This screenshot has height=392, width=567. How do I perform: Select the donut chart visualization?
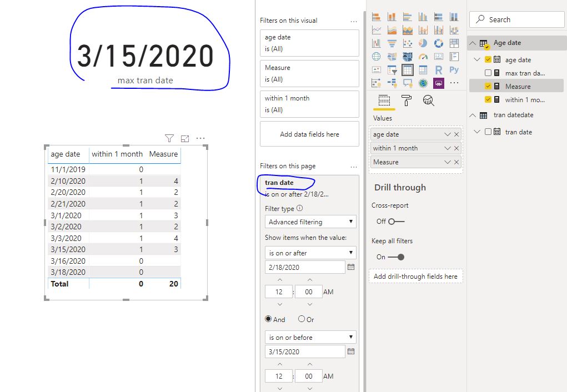(x=439, y=43)
